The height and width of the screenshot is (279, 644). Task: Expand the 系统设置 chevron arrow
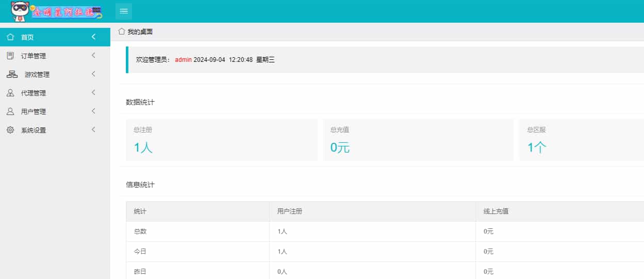point(93,130)
